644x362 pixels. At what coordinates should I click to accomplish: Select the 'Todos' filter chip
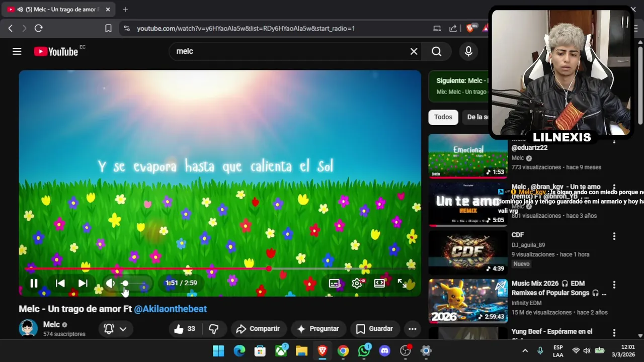tap(443, 117)
